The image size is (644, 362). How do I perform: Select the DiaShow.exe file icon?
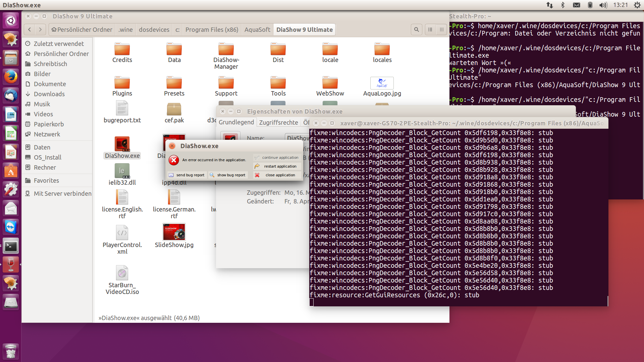coord(122,144)
